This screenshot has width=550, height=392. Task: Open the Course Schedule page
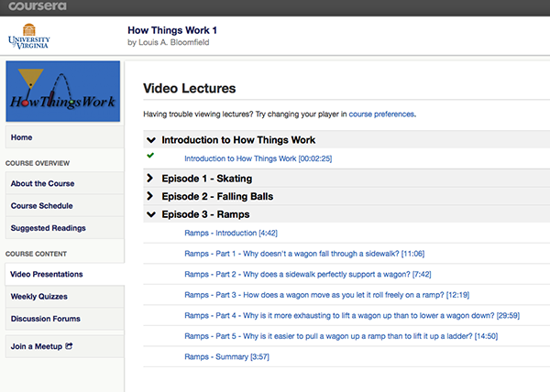(x=42, y=206)
